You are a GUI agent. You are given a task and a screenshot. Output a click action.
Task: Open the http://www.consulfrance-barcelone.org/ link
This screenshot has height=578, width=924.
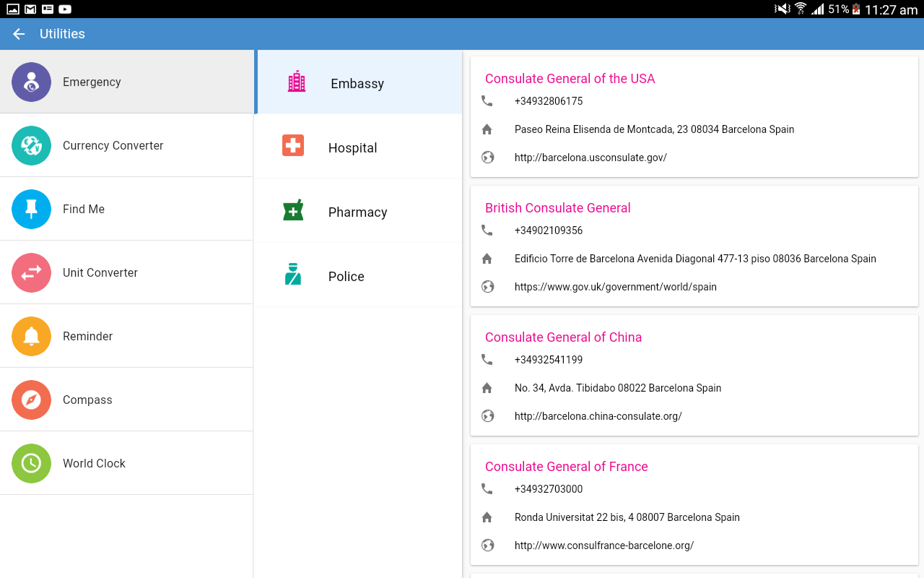(604, 545)
